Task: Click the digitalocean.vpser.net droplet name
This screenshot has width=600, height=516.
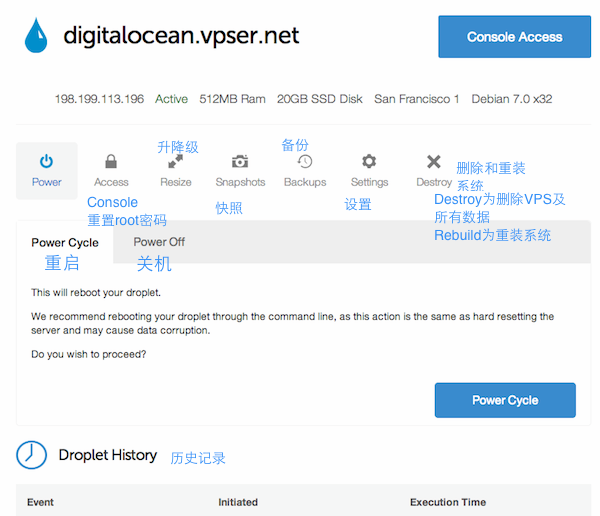Action: 181,36
